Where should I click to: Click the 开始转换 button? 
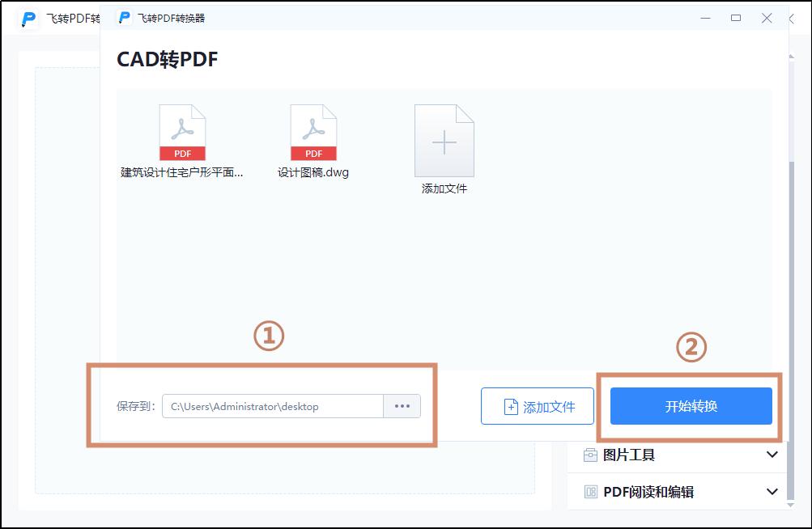click(x=691, y=406)
